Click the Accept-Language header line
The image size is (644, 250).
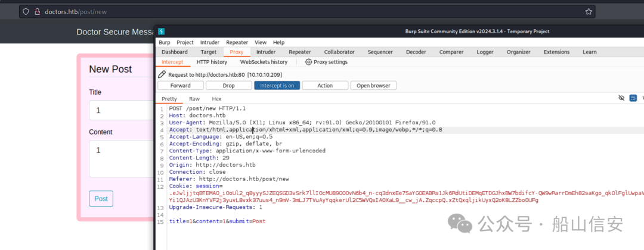(x=221, y=137)
